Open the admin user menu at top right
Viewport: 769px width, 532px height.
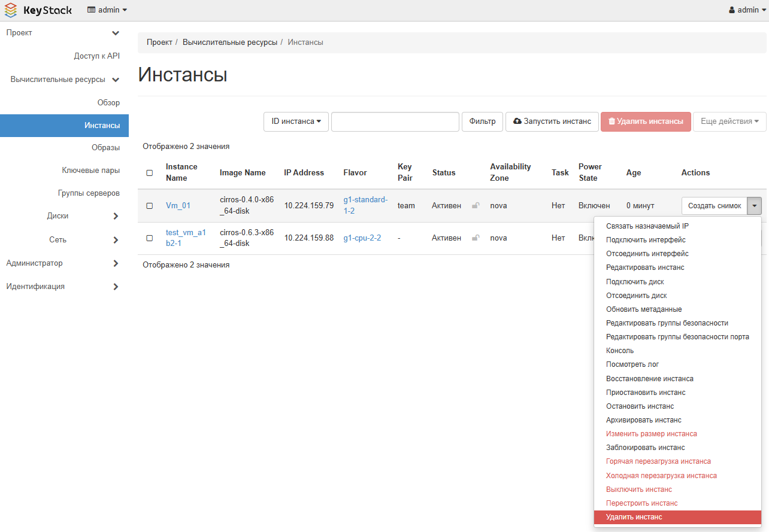click(747, 10)
